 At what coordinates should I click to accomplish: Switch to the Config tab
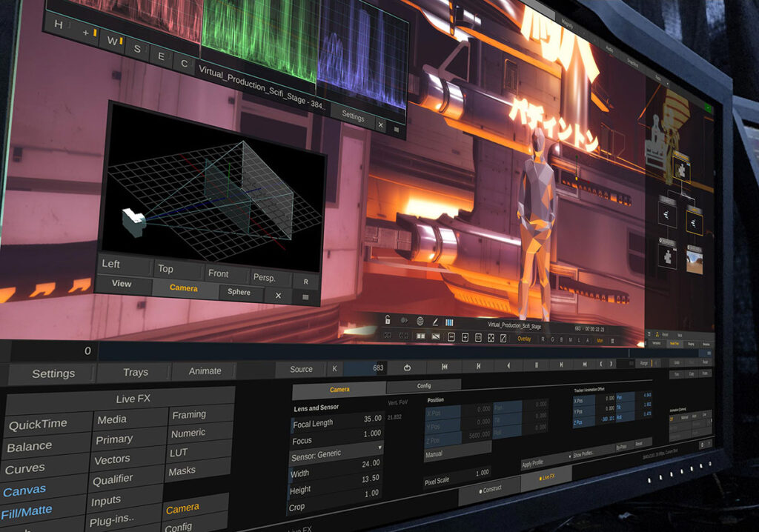tap(423, 385)
